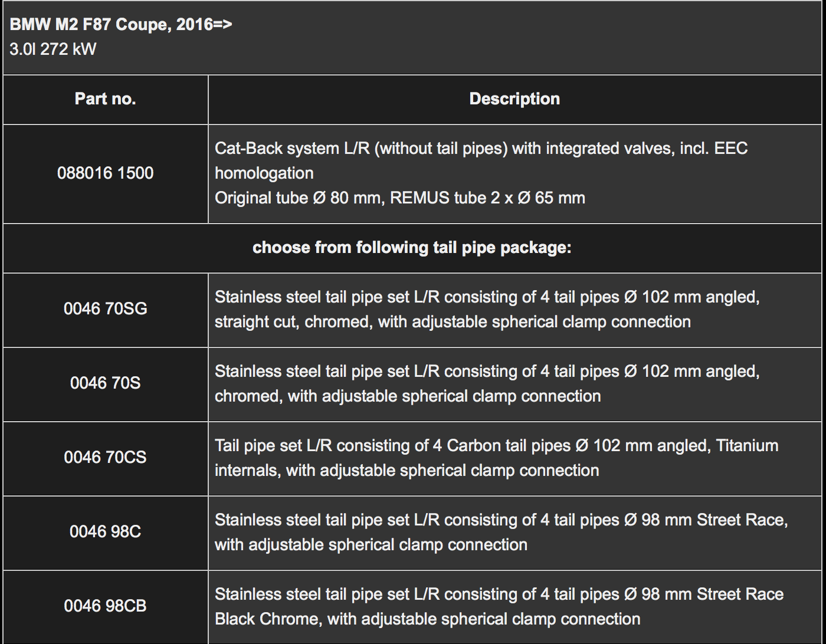Click the straight cut, chromed tail pipe description
This screenshot has width=826, height=644.
pyautogui.click(x=453, y=322)
